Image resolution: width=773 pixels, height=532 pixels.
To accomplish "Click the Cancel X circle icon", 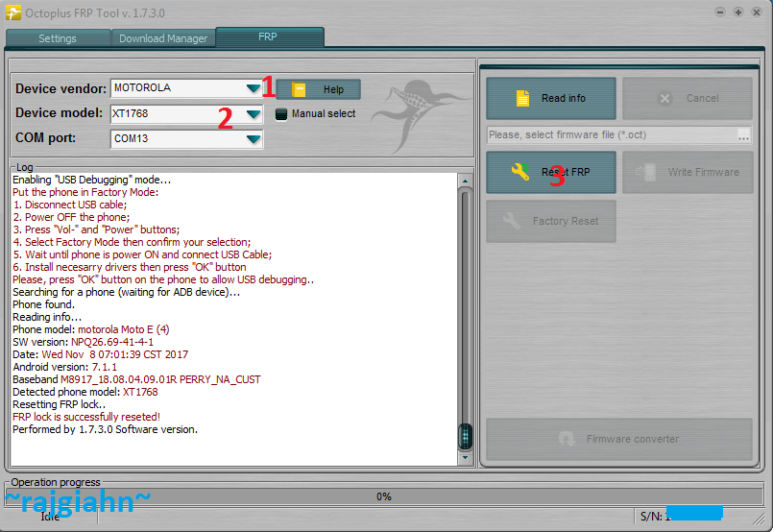I will 664,99.
